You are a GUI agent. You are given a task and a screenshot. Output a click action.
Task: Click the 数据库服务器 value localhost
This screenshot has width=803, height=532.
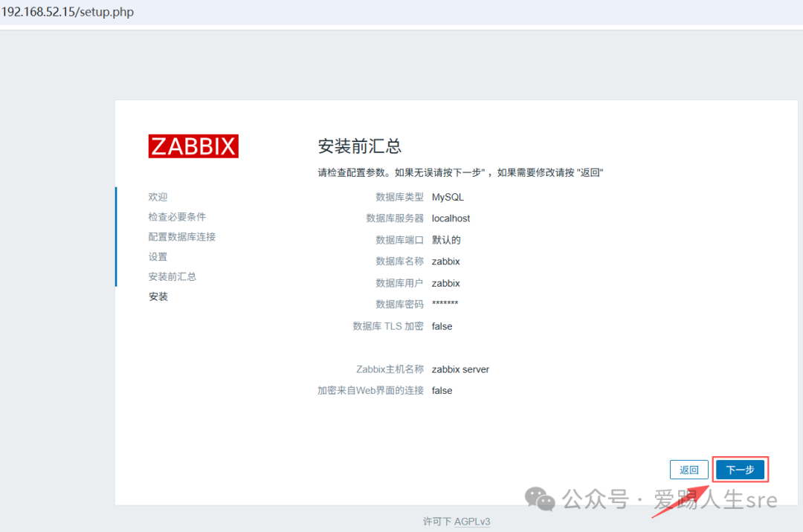coord(451,218)
